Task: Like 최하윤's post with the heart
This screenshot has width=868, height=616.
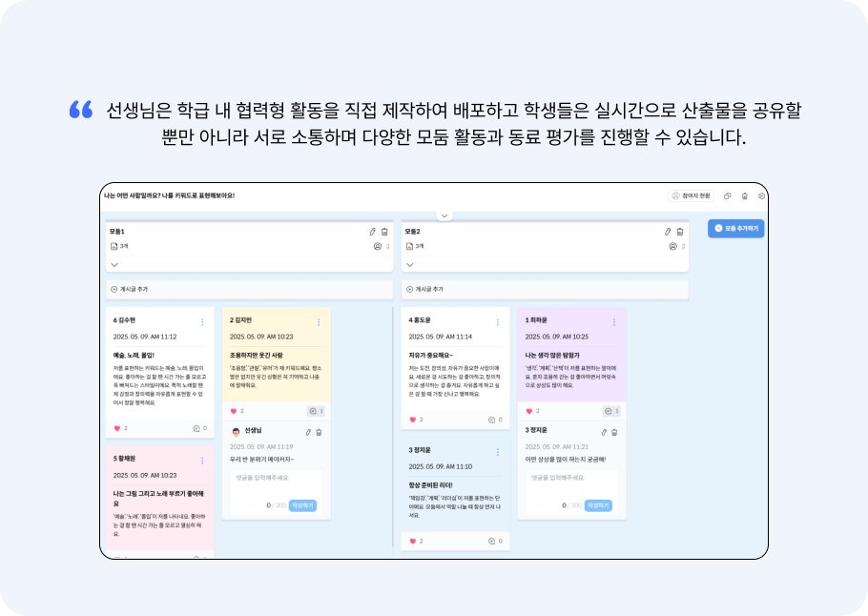Action: (x=528, y=411)
